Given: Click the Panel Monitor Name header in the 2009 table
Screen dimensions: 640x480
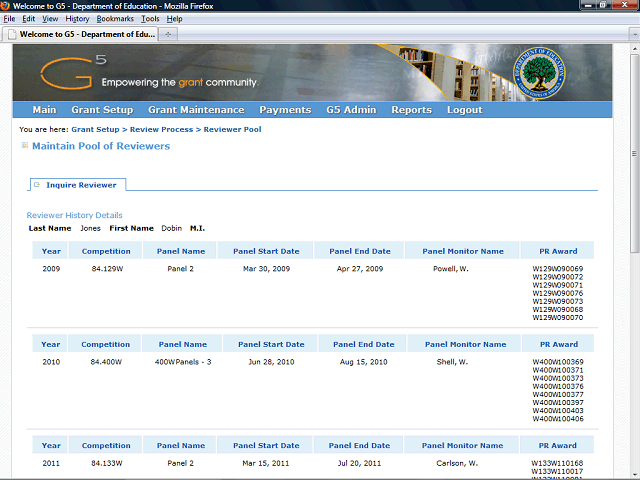Looking at the screenshot, I should (463, 251).
